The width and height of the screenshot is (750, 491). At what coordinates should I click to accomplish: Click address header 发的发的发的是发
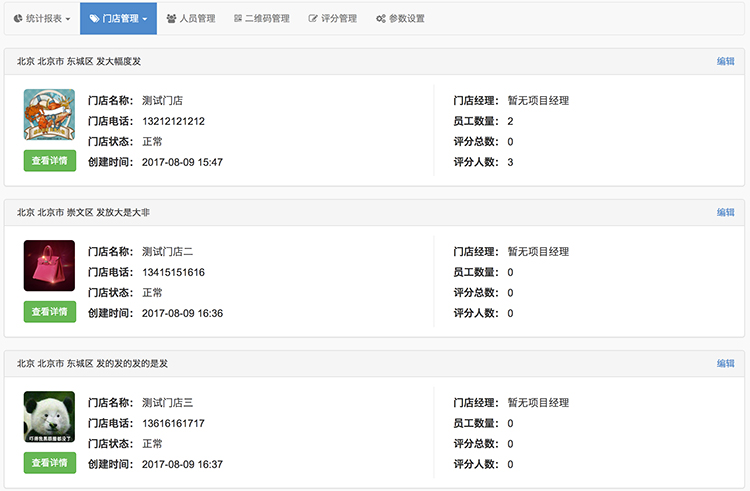click(x=132, y=363)
